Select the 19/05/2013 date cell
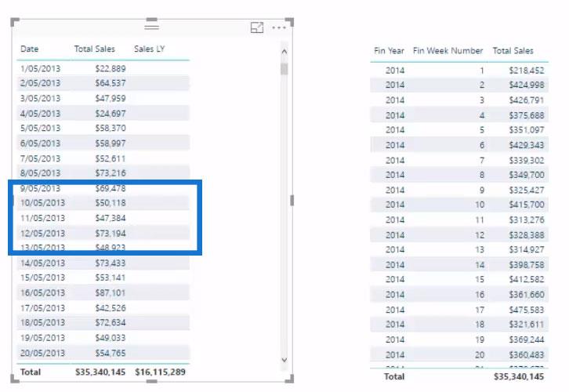Image resolution: width=569 pixels, height=392 pixels. tap(42, 338)
